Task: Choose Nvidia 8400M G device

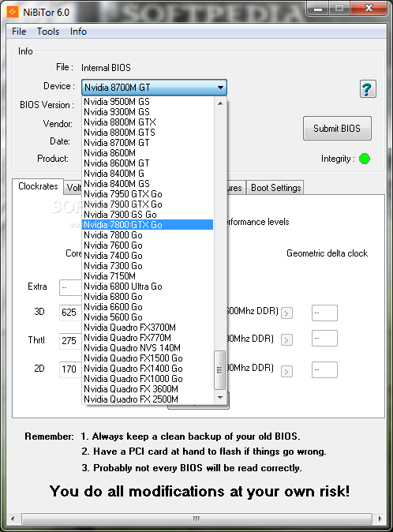Action: [148, 174]
